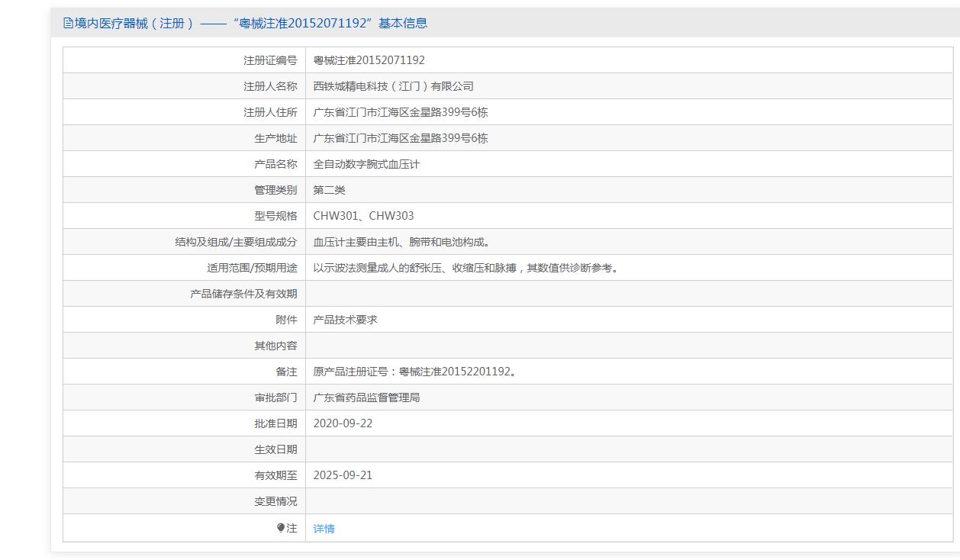Select remark 原产品注册证号：粤械注准20152201192。

417,372
